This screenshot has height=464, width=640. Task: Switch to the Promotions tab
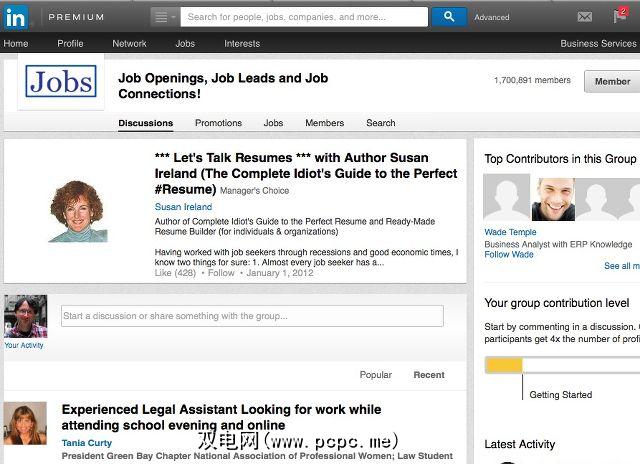point(218,123)
